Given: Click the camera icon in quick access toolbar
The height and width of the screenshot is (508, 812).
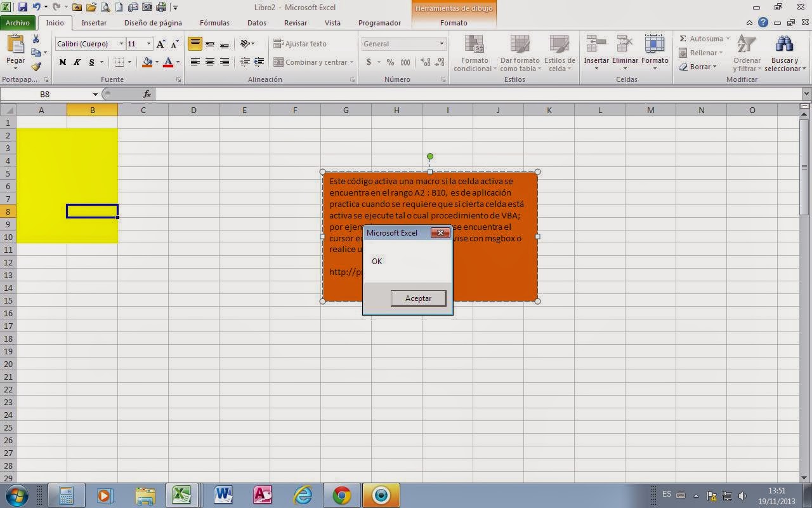Looking at the screenshot, I should click(147, 8).
